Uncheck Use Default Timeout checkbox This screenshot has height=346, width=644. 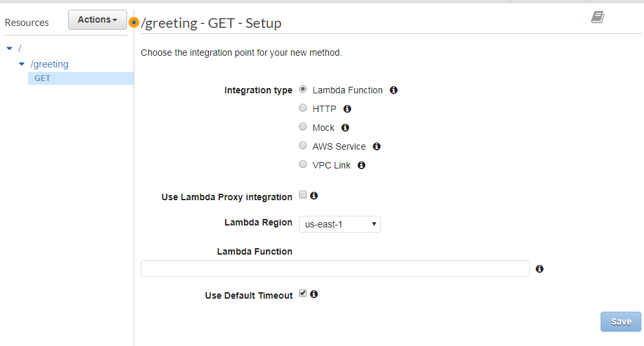303,293
